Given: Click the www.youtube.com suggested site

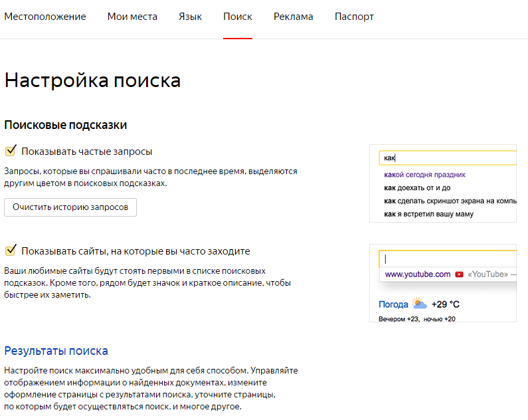Looking at the screenshot, I should [x=418, y=274].
